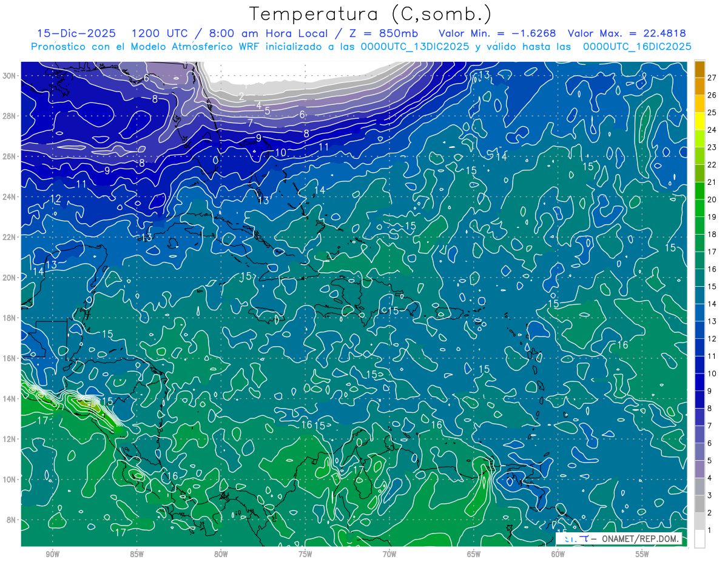
Task: Click the "16N" latitude axis label
Action: (x=10, y=358)
